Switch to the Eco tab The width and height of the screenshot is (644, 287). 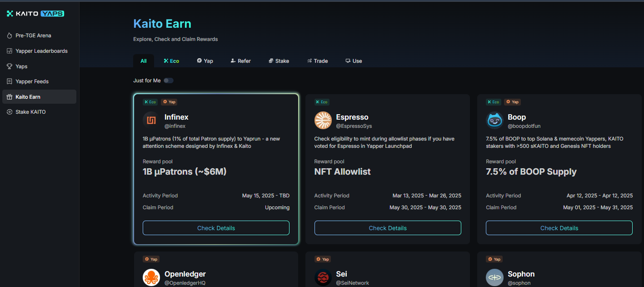[x=171, y=61]
